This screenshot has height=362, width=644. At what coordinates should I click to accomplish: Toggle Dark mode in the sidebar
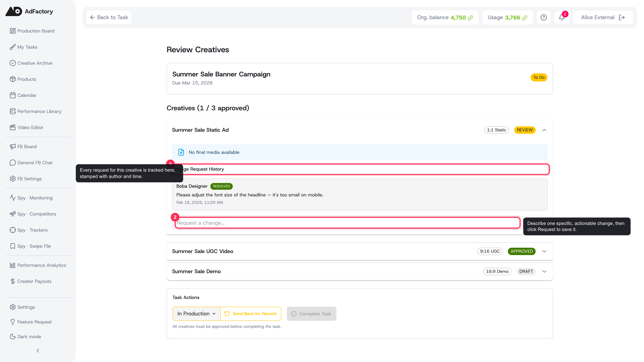tap(25, 337)
